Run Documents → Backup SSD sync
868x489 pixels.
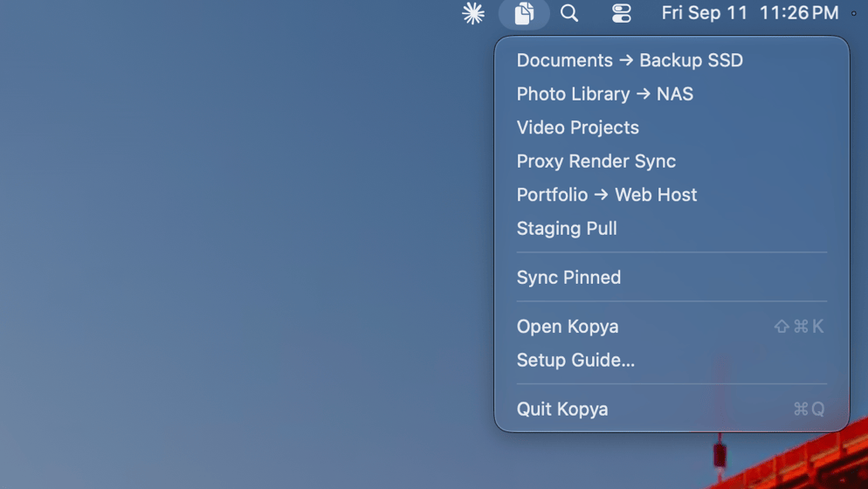pyautogui.click(x=672, y=60)
